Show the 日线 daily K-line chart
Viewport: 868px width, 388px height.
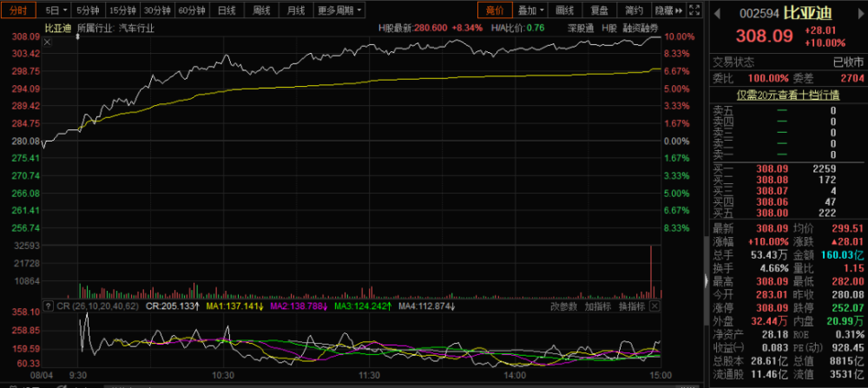click(227, 10)
